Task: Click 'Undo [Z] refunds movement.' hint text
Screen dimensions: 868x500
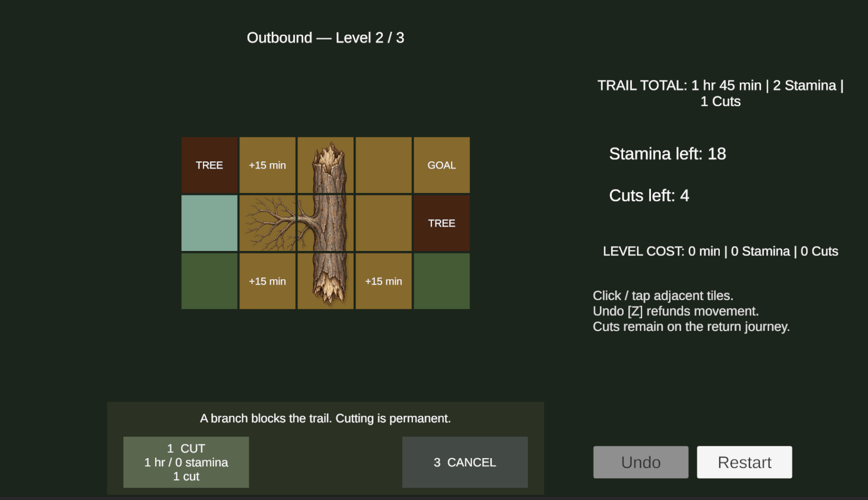Action: point(676,311)
